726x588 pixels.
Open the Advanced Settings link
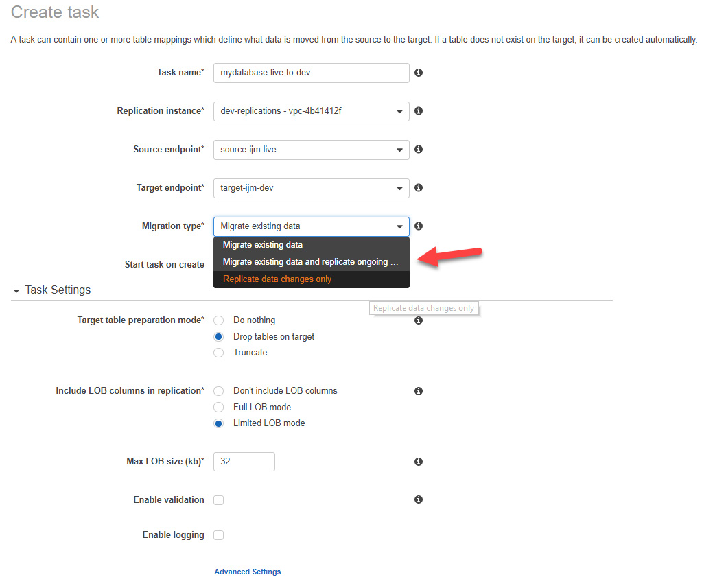247,572
